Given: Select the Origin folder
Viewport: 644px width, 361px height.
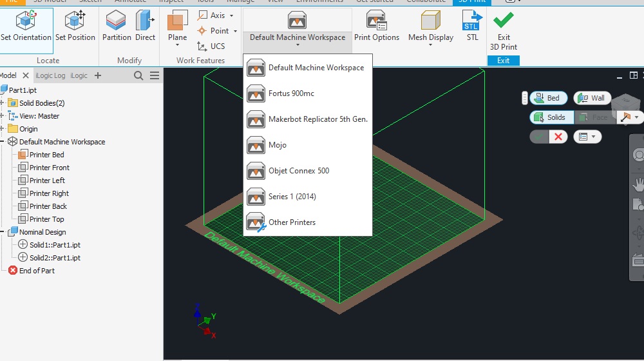Looking at the screenshot, I should point(28,129).
